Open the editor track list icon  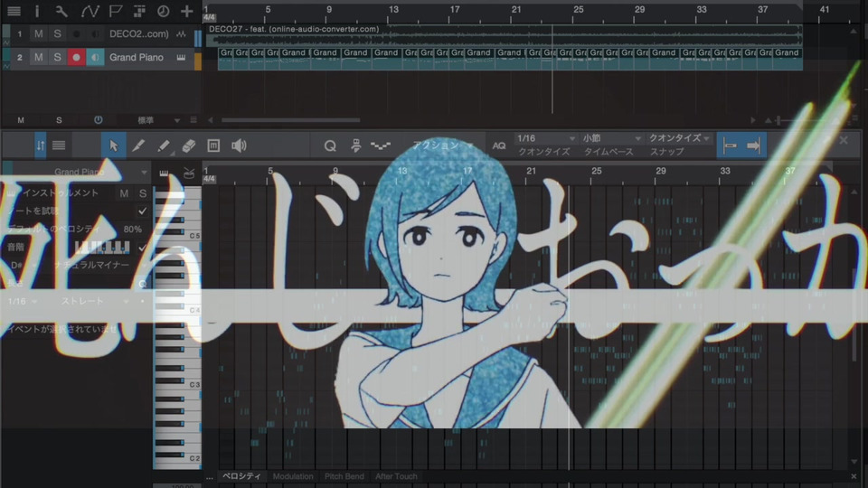(59, 145)
